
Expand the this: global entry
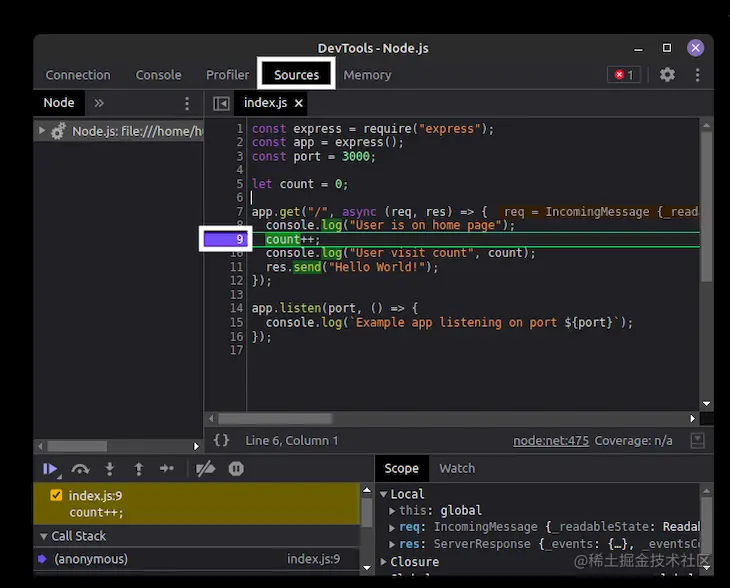[392, 511]
